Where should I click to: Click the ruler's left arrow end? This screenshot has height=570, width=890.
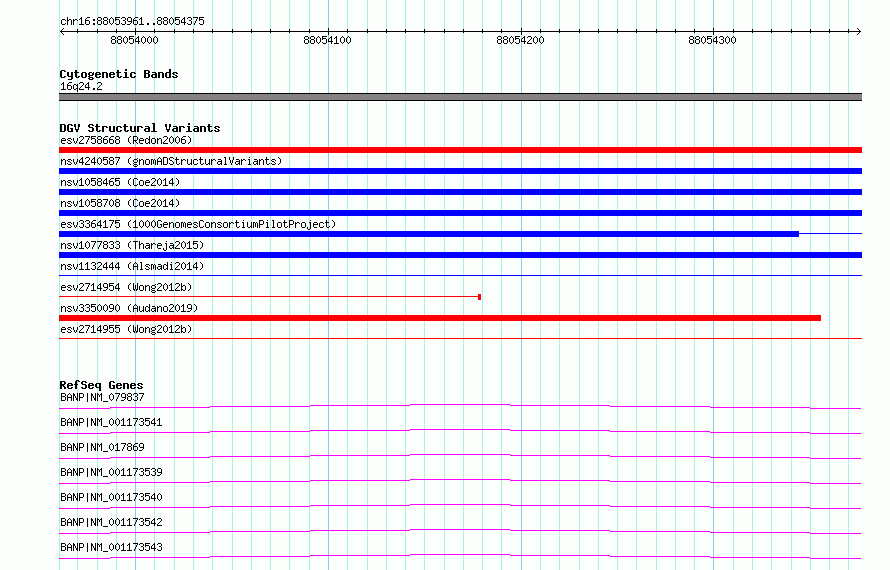(x=62, y=31)
